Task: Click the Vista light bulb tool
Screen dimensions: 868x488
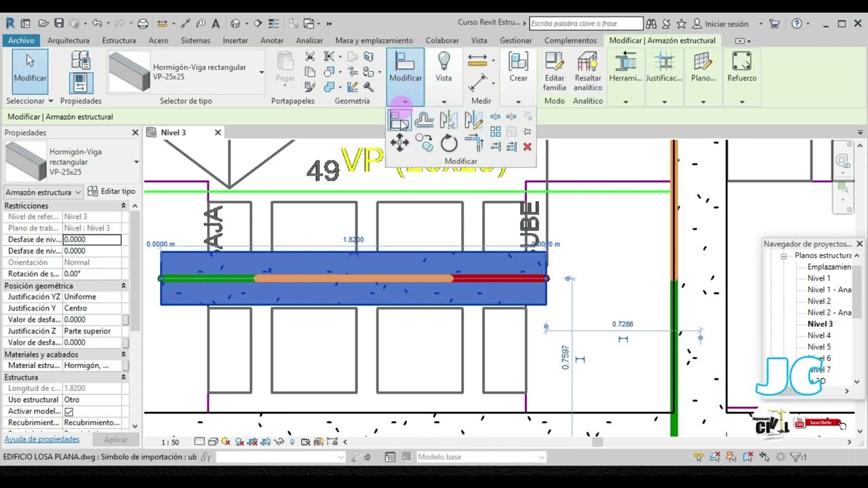Action: click(x=443, y=66)
